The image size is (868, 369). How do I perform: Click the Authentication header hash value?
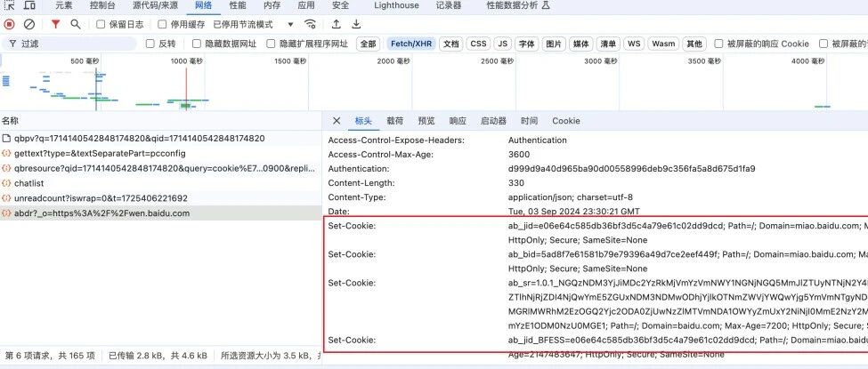point(631,168)
